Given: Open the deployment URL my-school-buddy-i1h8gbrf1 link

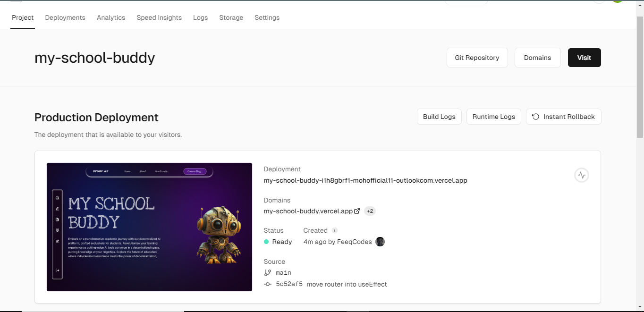Looking at the screenshot, I should (365, 180).
